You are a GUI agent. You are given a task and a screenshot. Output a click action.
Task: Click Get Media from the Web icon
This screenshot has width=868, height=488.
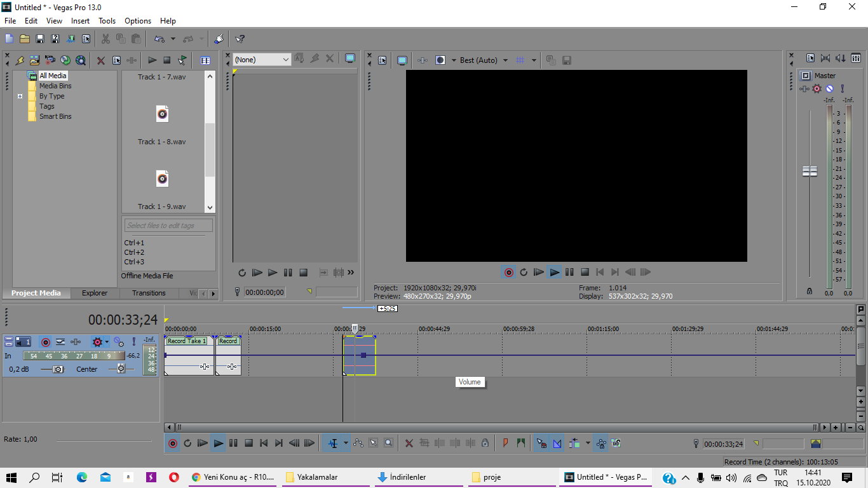click(81, 60)
